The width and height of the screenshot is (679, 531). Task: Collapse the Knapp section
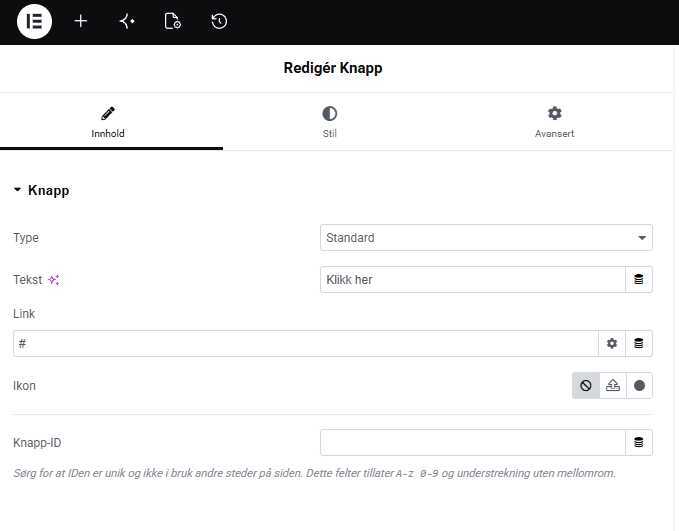(x=42, y=190)
